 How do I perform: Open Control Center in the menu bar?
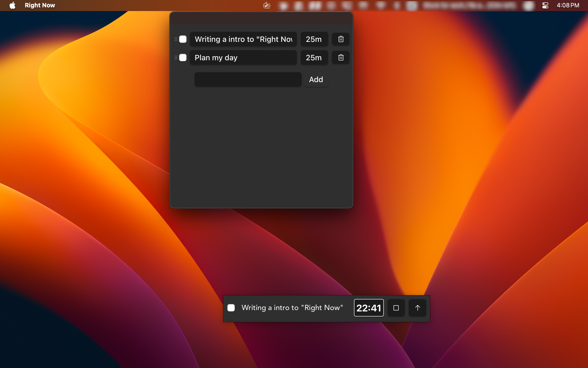[545, 5]
